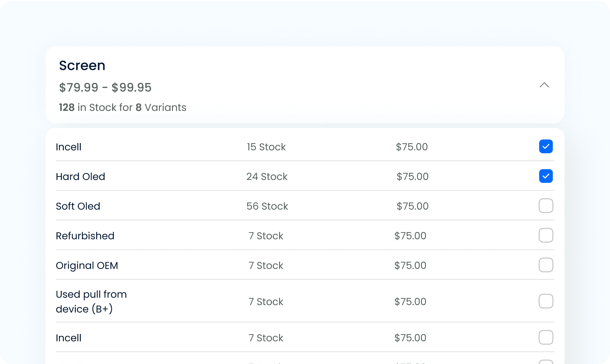
Task: Click the Screen heading title
Action: point(82,66)
